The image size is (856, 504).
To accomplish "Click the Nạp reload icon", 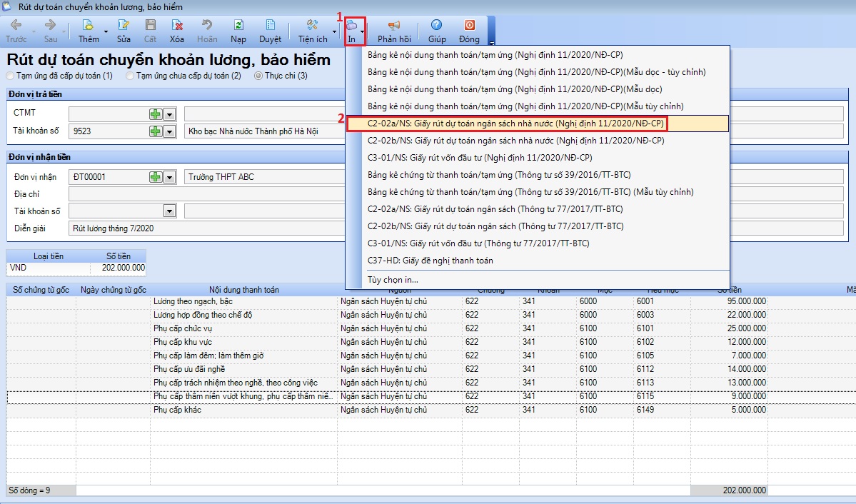I will tap(238, 24).
